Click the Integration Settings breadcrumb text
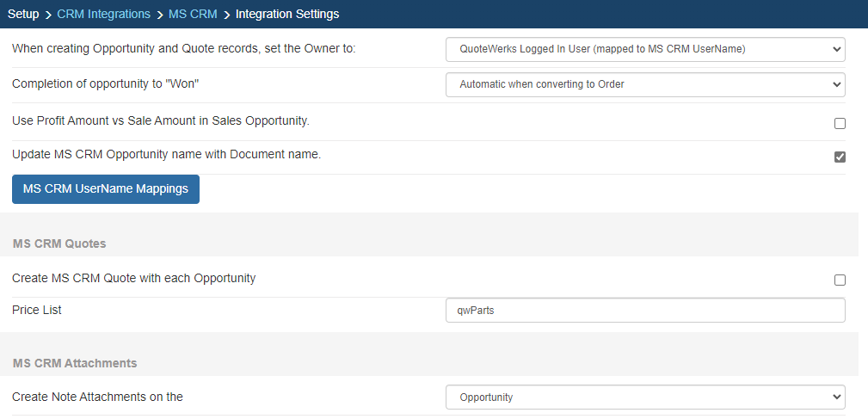The image size is (868, 419). [x=287, y=14]
